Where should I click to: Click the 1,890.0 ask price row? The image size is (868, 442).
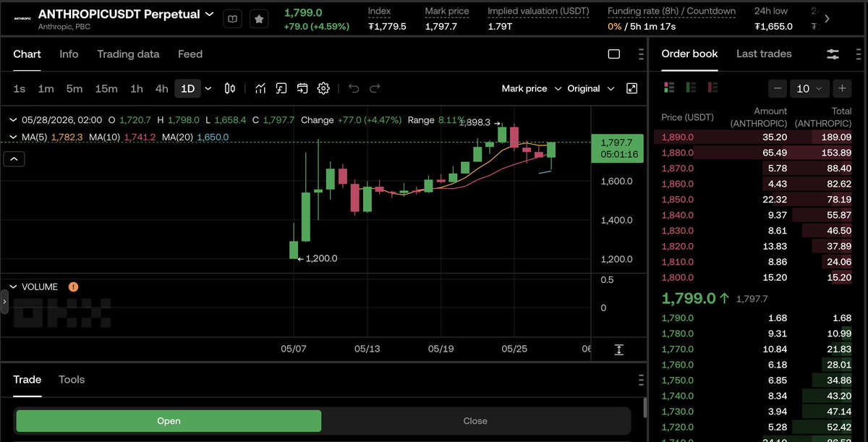(753, 137)
